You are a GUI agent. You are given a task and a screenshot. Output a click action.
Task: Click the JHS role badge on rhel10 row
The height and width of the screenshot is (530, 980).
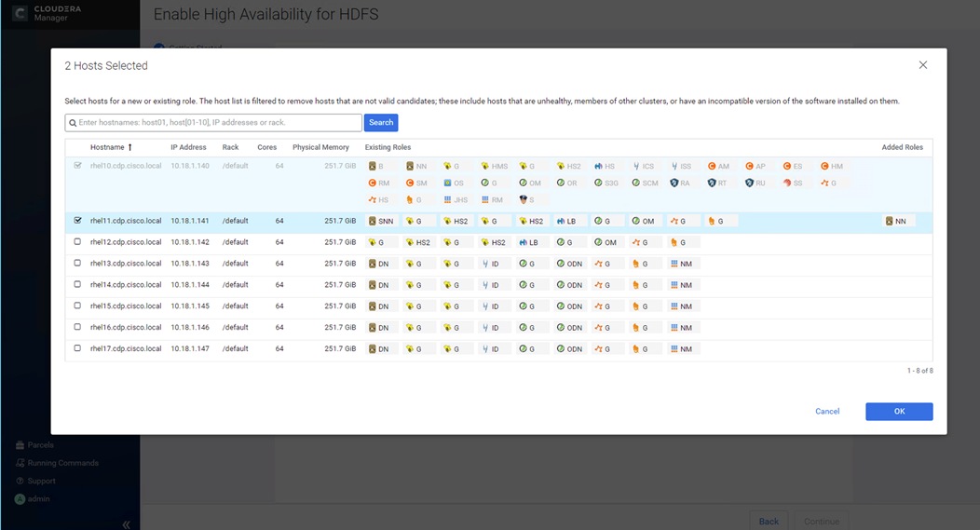point(456,200)
